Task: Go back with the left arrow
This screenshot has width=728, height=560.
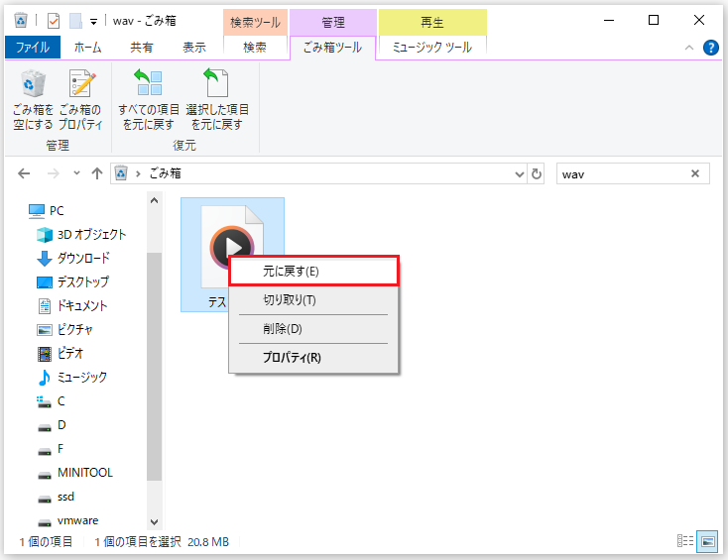Action: (24, 174)
